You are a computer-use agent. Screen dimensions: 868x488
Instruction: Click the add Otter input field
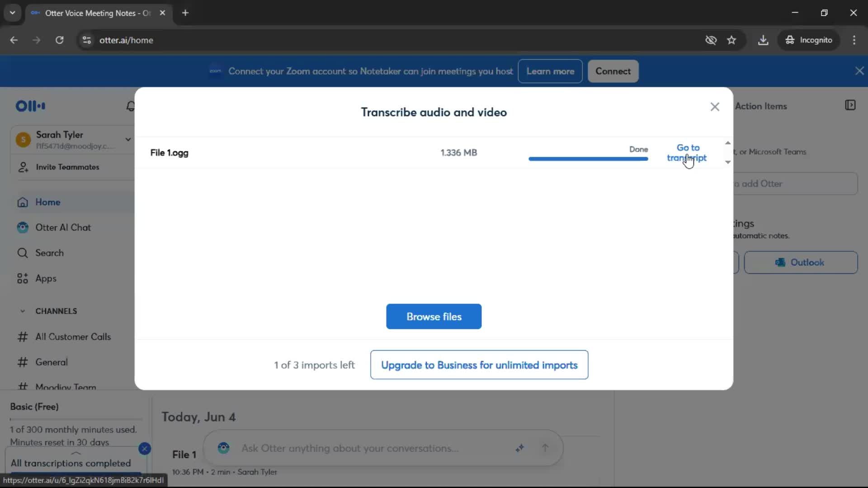tap(795, 184)
